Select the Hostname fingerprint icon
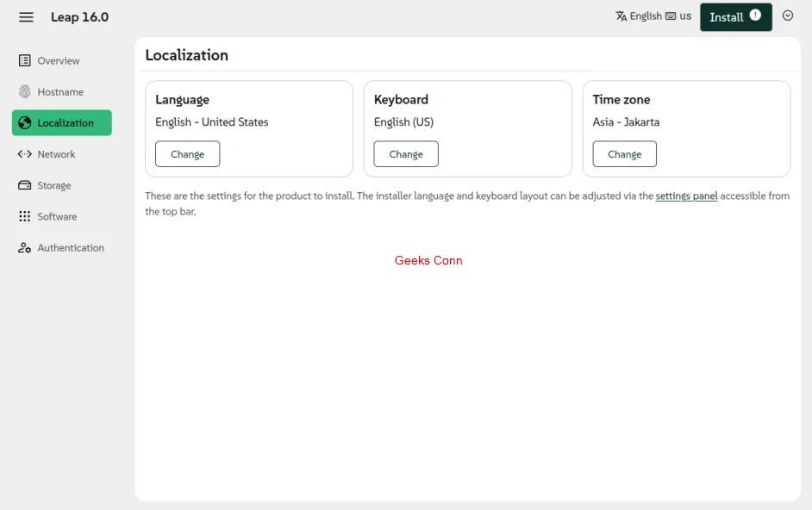 pos(24,91)
